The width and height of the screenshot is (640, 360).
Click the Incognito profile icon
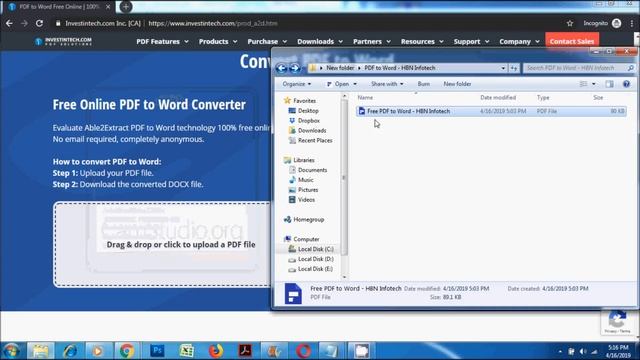point(616,23)
